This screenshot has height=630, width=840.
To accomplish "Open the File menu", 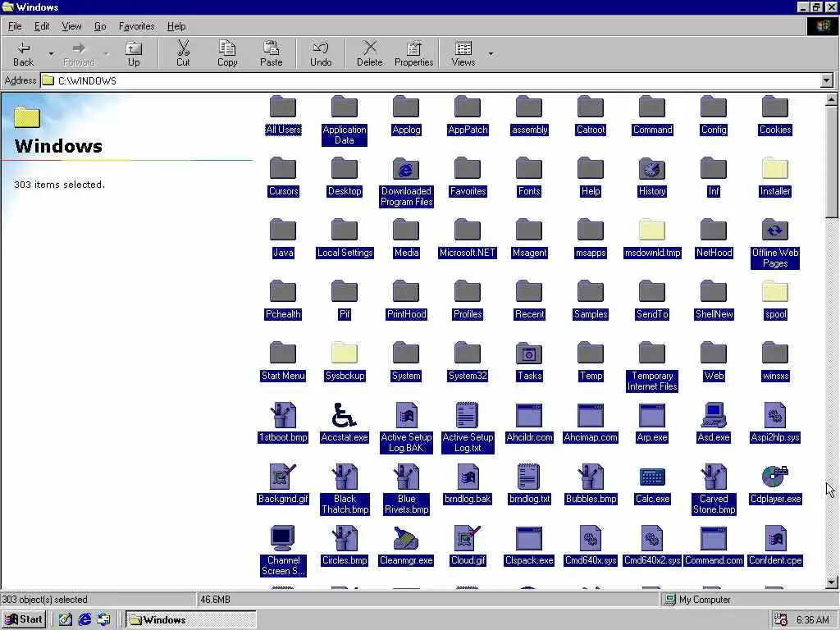I will coord(15,26).
